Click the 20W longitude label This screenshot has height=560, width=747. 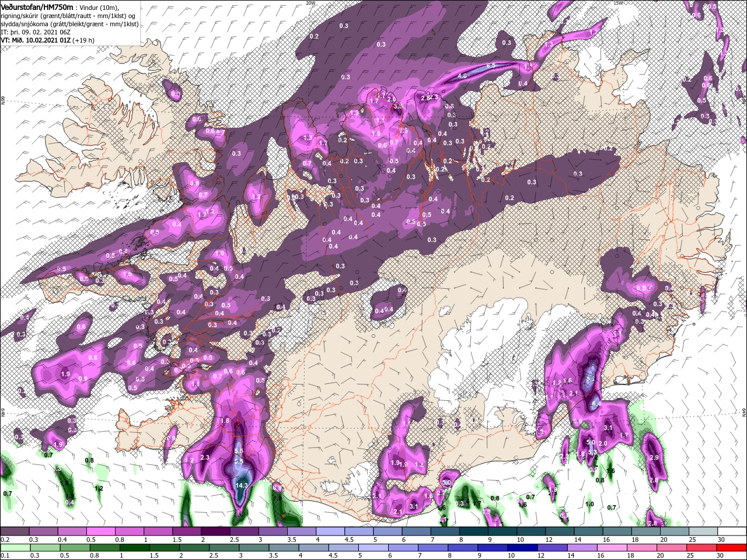(x=310, y=3)
